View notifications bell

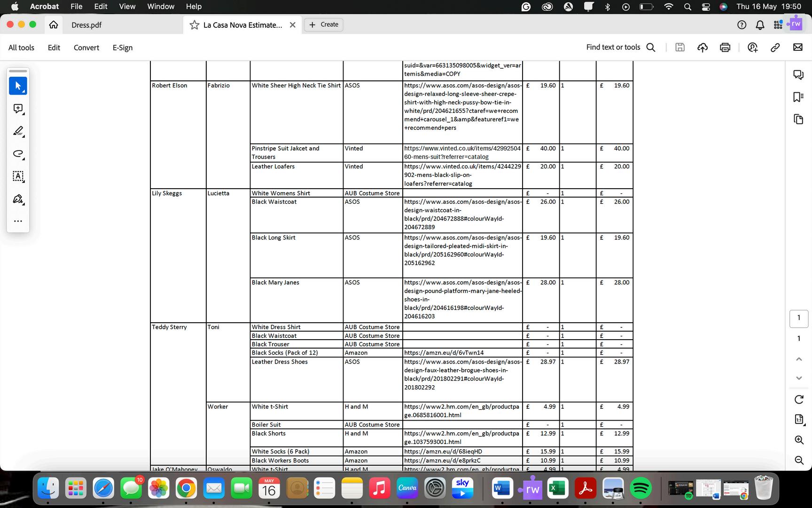760,25
